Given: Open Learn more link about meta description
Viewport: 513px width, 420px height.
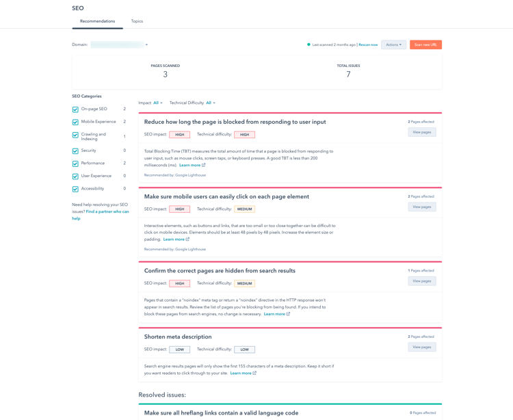Looking at the screenshot, I should pos(241,373).
